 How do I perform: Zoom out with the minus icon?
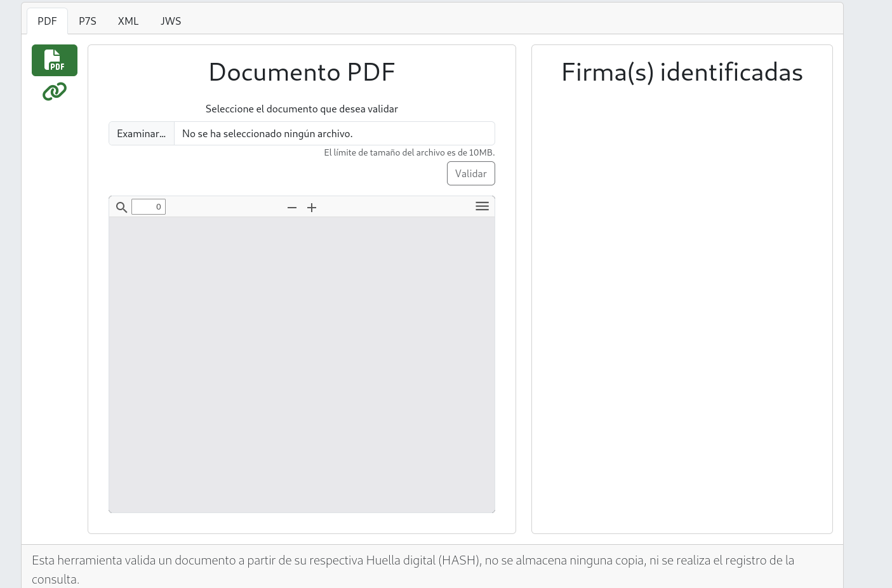(x=292, y=208)
